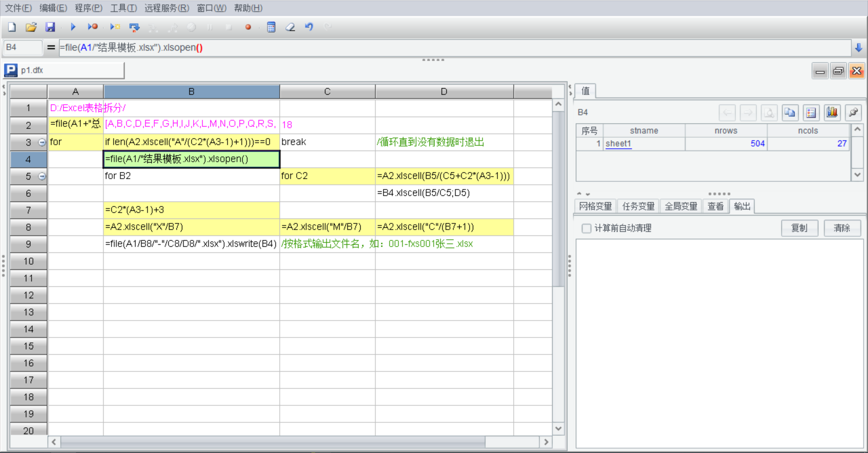Open the 程序(P) menu
The image size is (868, 453).
89,8
